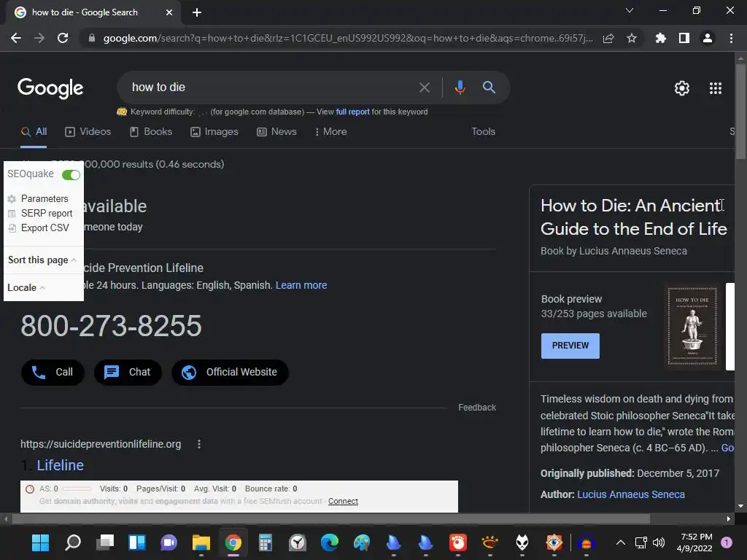Image resolution: width=747 pixels, height=560 pixels.
Task: Open Microsoft Edge from taskbar
Action: pyautogui.click(x=330, y=542)
